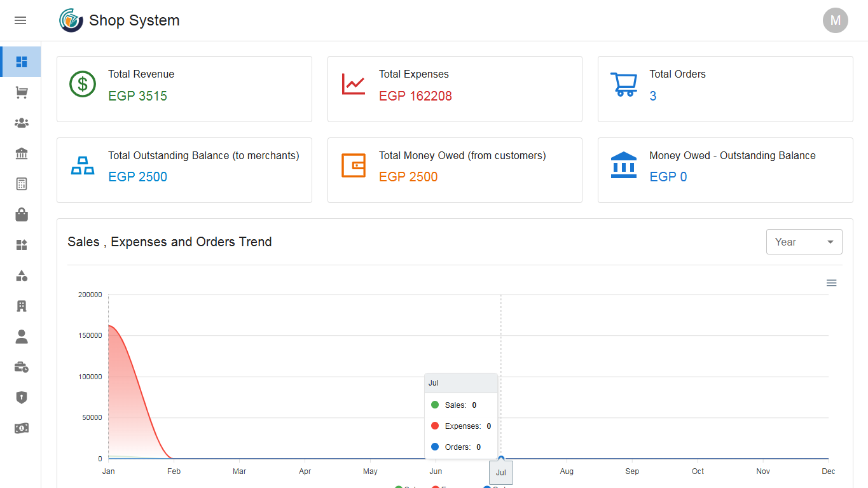Open the widgets sidebar icon
This screenshot has height=488, width=868.
tap(22, 245)
